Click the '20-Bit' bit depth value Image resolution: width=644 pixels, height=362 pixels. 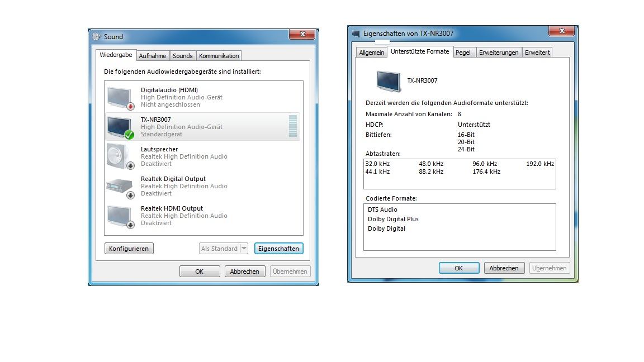point(466,142)
